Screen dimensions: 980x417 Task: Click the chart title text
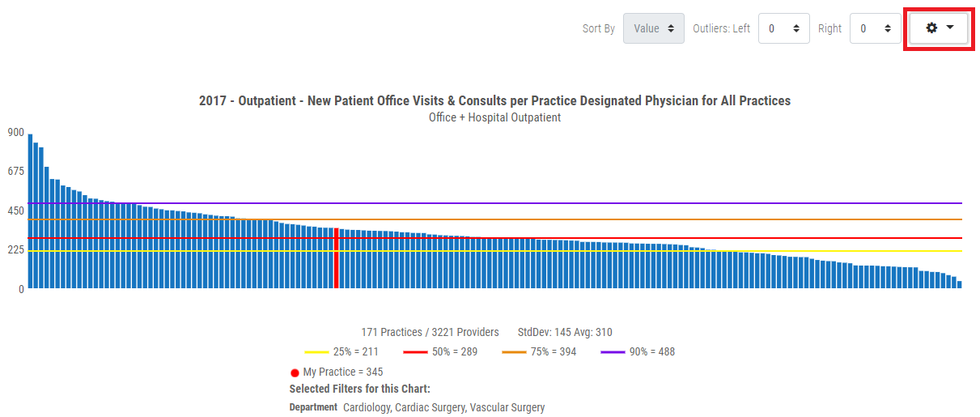pyautogui.click(x=494, y=101)
